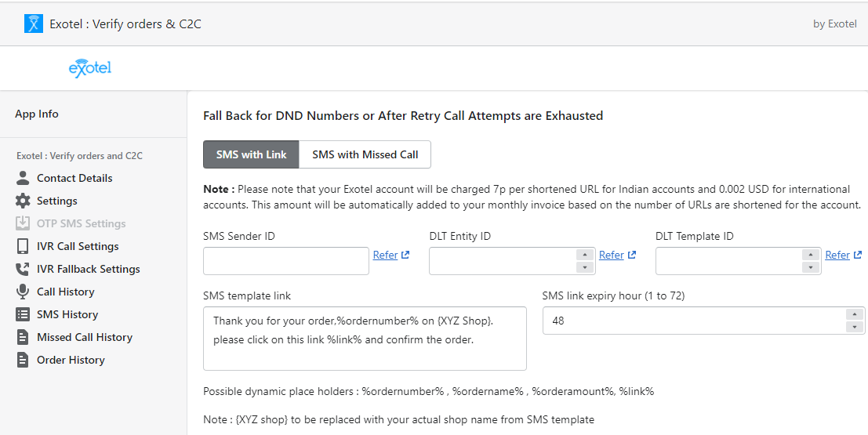Open the Refer link for DLT Template ID
The image size is (868, 435).
837,255
